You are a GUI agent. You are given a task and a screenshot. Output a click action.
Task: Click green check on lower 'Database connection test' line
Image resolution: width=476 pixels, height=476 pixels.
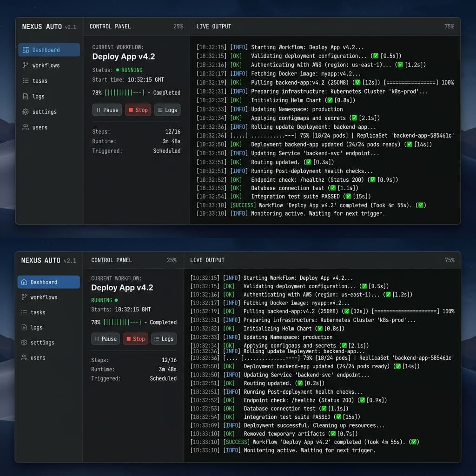click(x=324, y=409)
